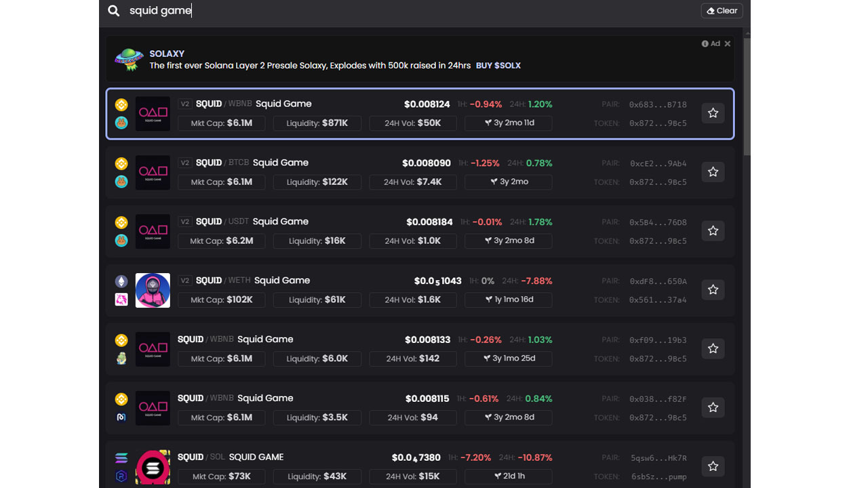The width and height of the screenshot is (868, 488).
Task: Click the Liquidity: $122K box
Action: (317, 182)
